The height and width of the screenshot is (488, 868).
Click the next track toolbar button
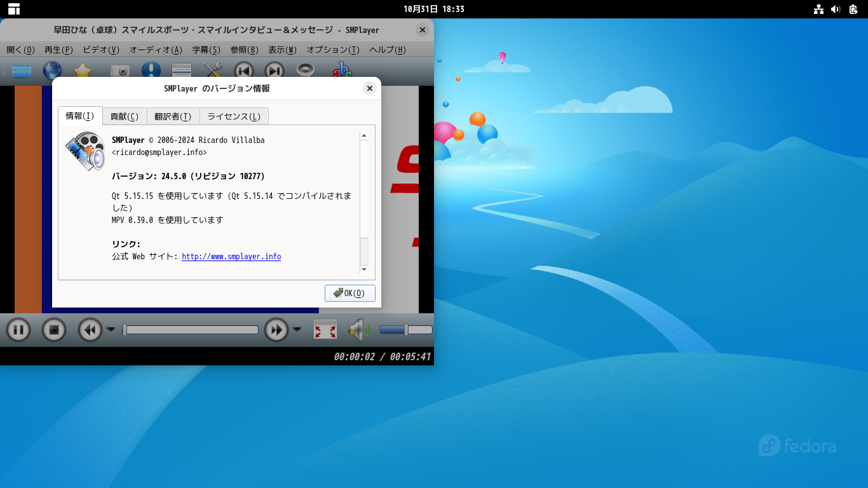274,71
